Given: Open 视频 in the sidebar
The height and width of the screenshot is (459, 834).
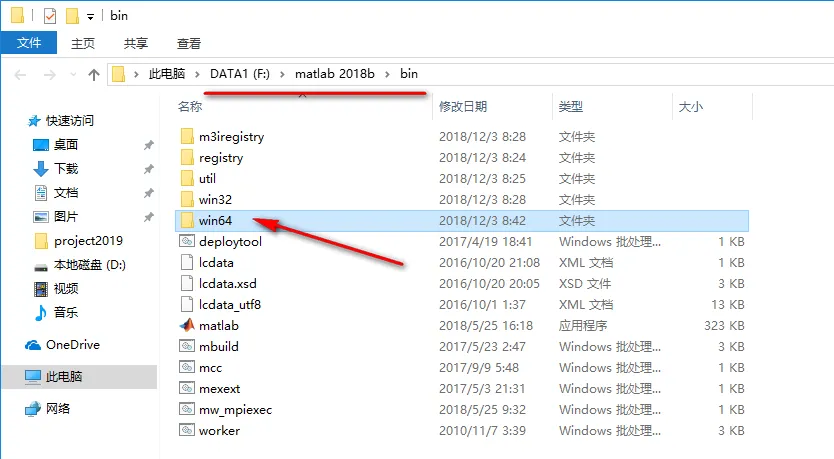Looking at the screenshot, I should 66,289.
